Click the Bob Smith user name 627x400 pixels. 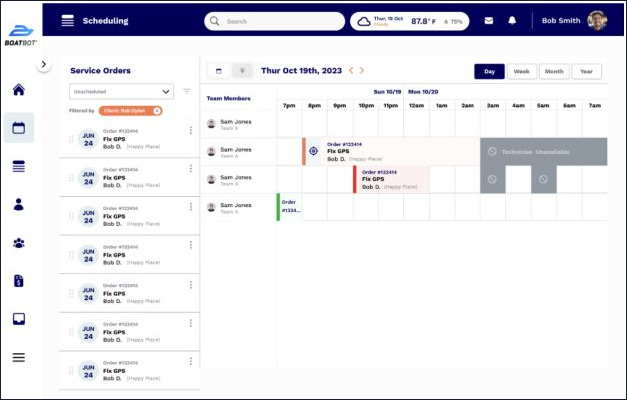click(x=561, y=21)
